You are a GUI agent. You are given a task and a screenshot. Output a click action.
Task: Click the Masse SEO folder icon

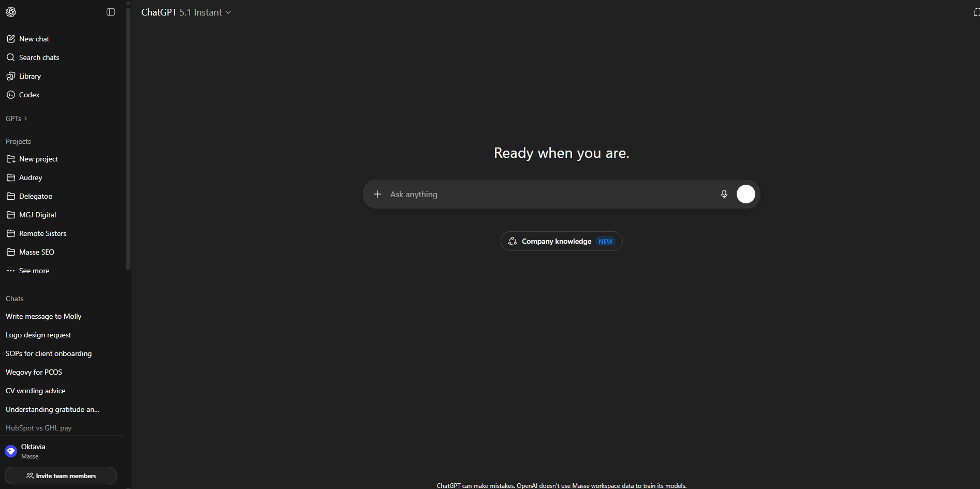pyautogui.click(x=11, y=252)
